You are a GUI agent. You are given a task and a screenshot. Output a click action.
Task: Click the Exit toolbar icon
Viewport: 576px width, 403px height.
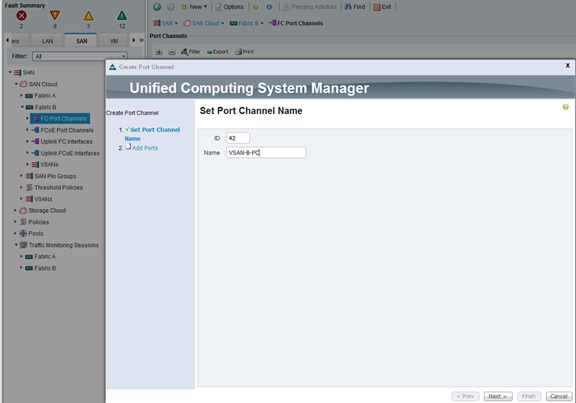tap(377, 7)
